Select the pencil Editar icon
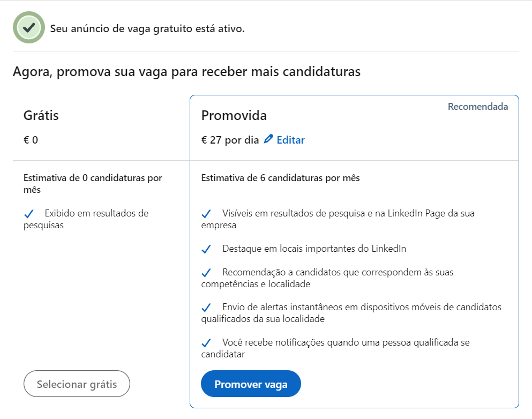This screenshot has width=532, height=419. pos(268,139)
